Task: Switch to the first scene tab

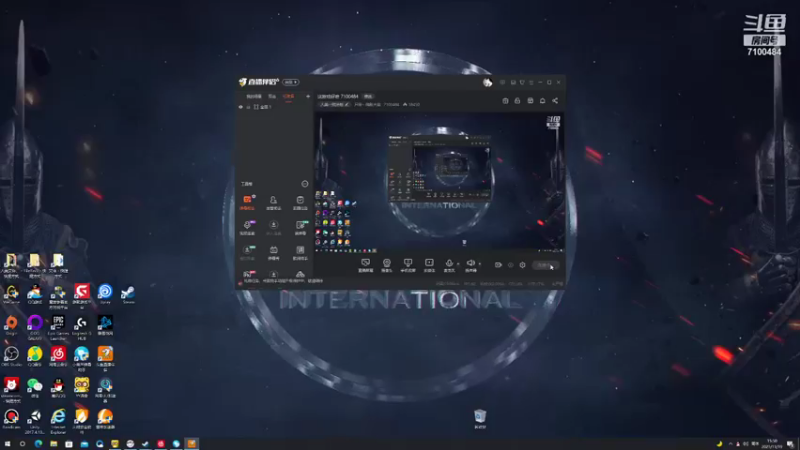Action: 254,96
